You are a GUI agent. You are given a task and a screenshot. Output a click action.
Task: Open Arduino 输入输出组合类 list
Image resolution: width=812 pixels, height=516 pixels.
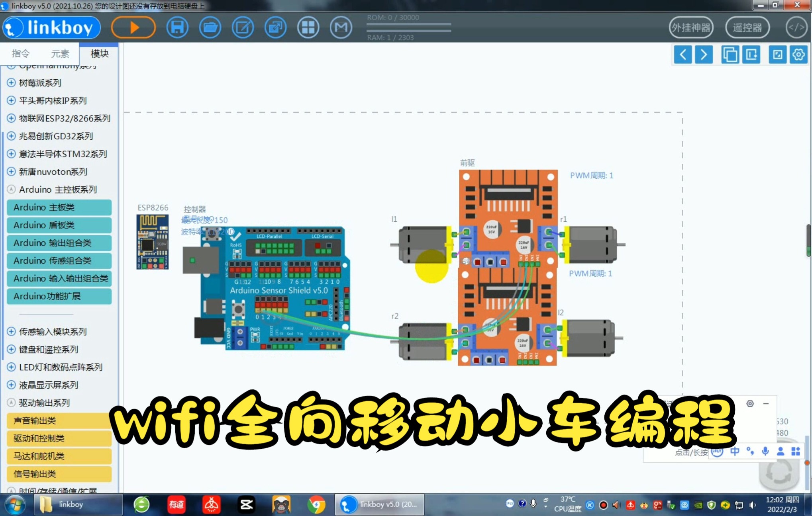coord(59,278)
